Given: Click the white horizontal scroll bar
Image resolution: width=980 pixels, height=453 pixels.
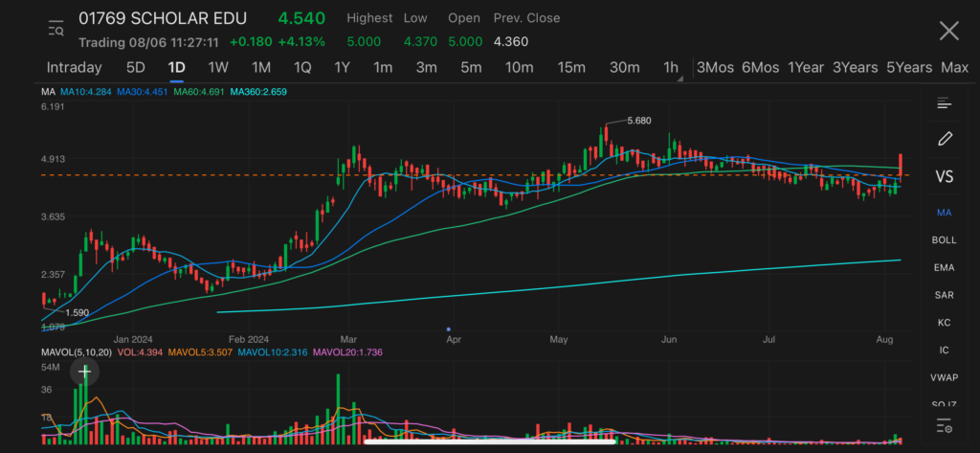Looking at the screenshot, I should [x=489, y=442].
